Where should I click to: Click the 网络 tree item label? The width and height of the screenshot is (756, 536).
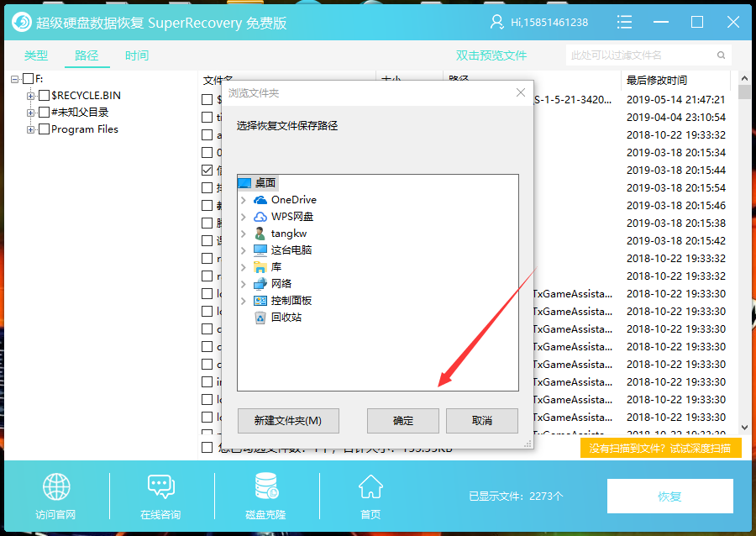tap(281, 284)
